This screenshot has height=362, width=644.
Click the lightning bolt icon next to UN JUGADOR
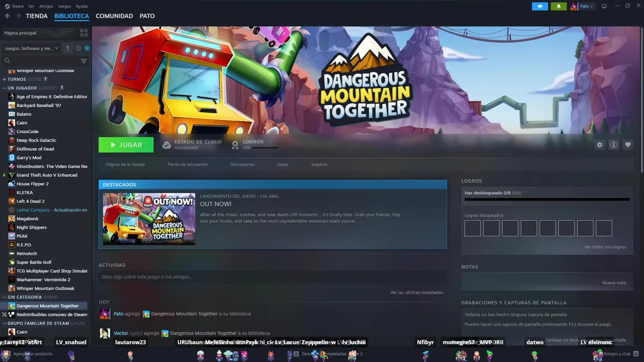(62, 87)
